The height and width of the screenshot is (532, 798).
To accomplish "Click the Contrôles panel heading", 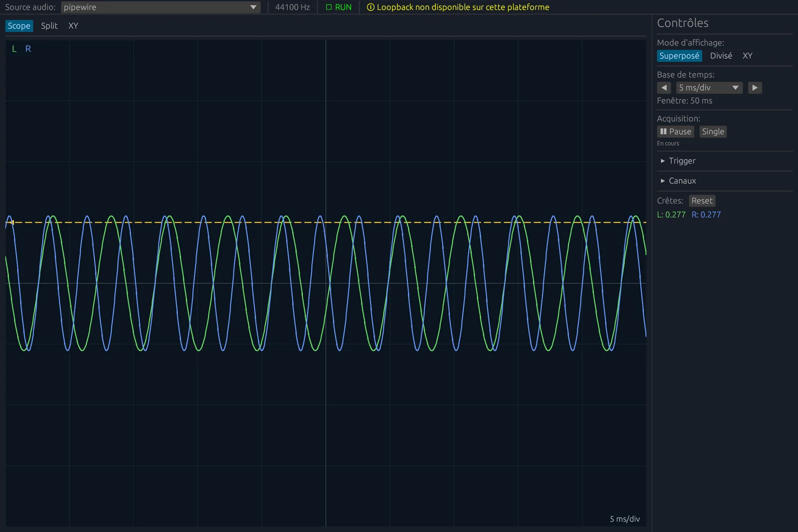I will pyautogui.click(x=683, y=23).
